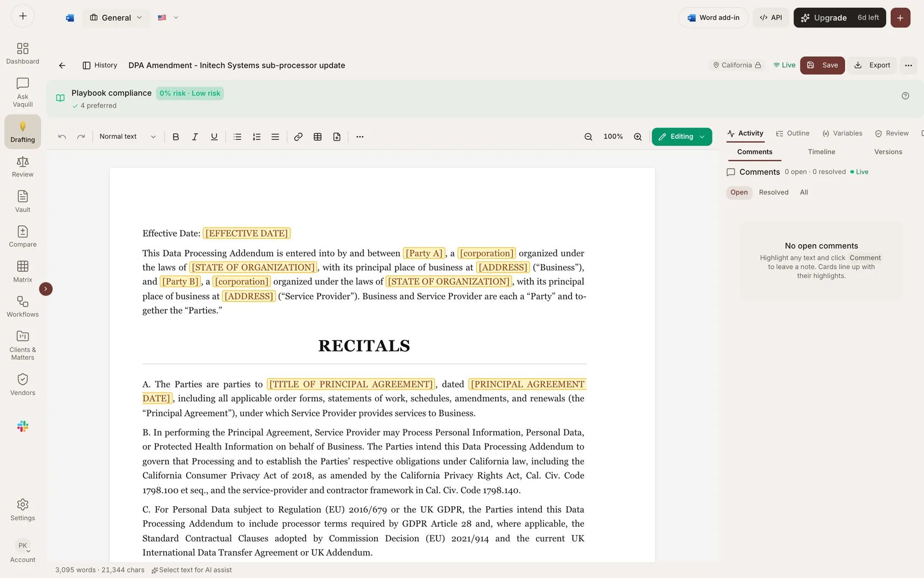This screenshot has width=924, height=578.
Task: Apply underline formatting
Action: coord(214,137)
